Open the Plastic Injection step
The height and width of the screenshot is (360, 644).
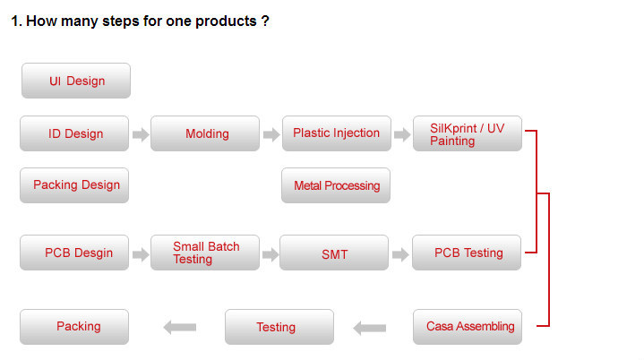337,133
